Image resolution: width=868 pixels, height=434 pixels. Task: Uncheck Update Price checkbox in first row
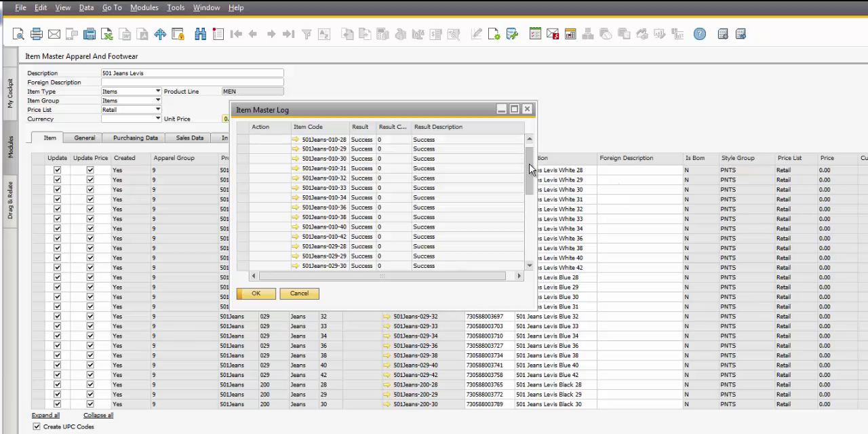click(90, 170)
